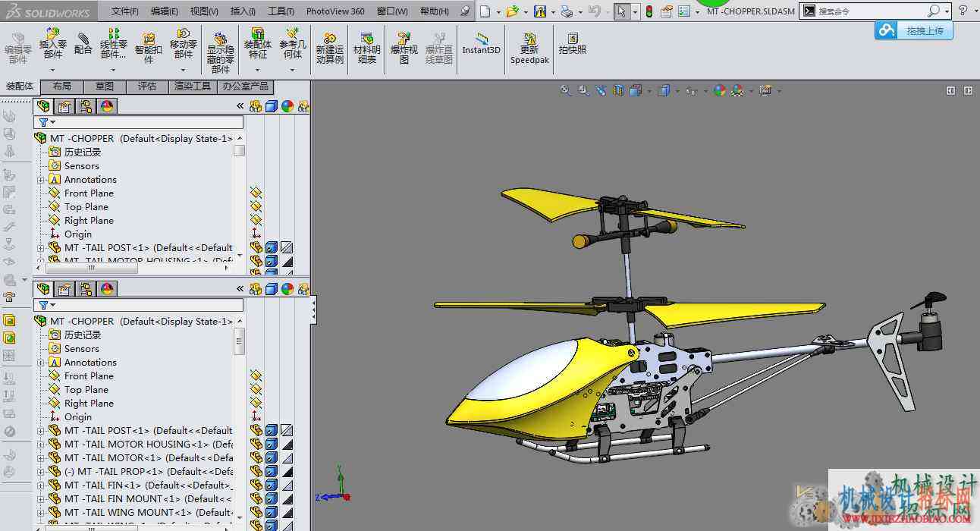Select the Mate (配合) tool
This screenshot has width=980, height=531.
[83, 43]
